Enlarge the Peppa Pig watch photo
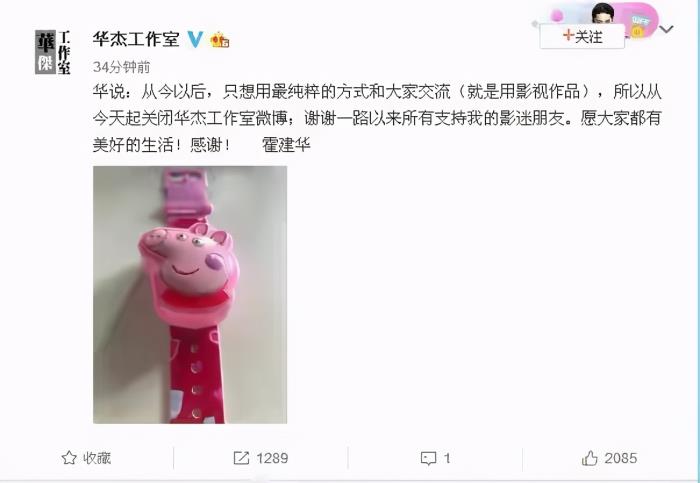Image resolution: width=700 pixels, height=483 pixels. coord(190,295)
